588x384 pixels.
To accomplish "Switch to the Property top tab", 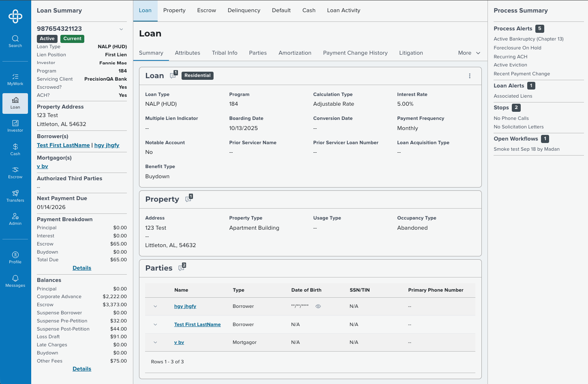I will click(x=174, y=11).
